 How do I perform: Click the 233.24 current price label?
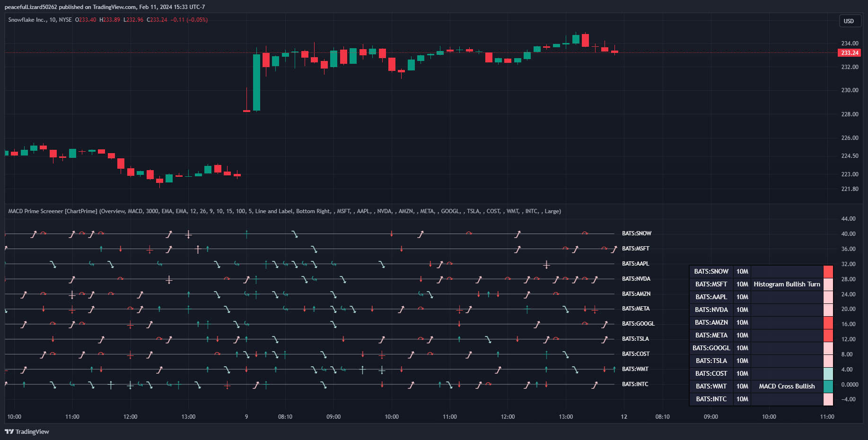coord(850,53)
